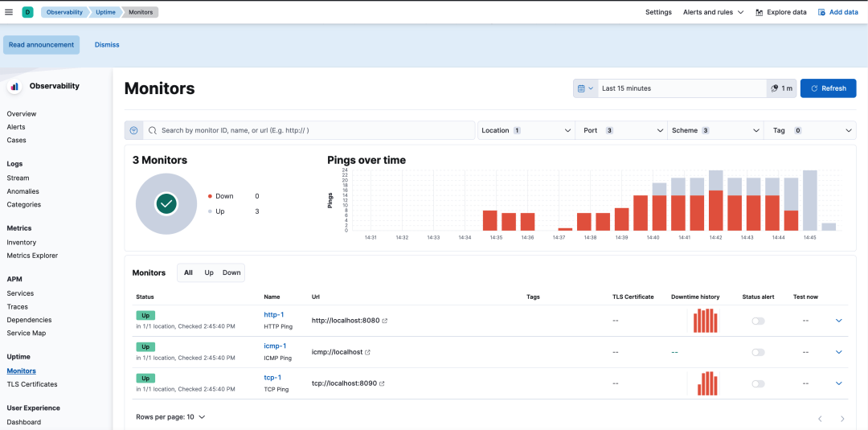Enable status alert for http-1 monitor
The width and height of the screenshot is (868, 430).
[758, 321]
